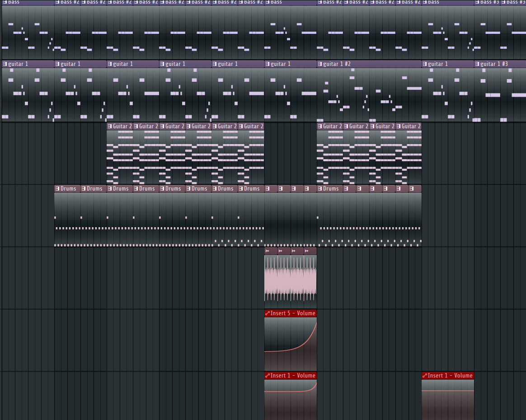
Task: Open the guitar 1 #3 clip menu icon
Action: [x=477, y=64]
